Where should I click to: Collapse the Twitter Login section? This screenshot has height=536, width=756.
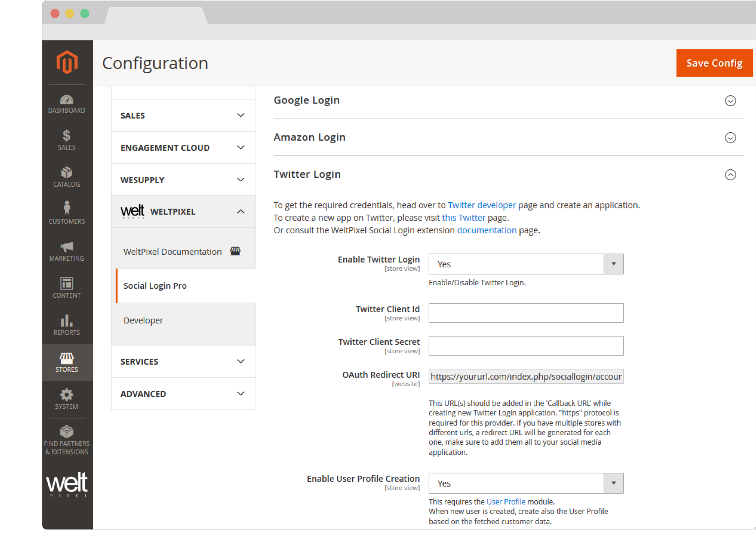pyautogui.click(x=730, y=174)
